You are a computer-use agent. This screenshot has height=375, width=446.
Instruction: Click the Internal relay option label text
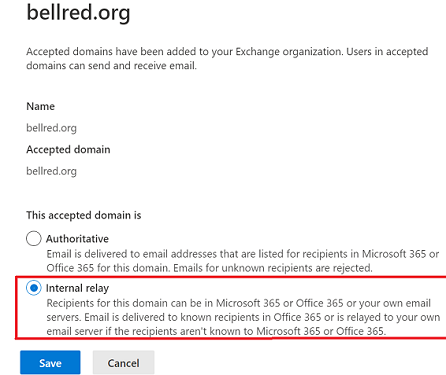(77, 288)
